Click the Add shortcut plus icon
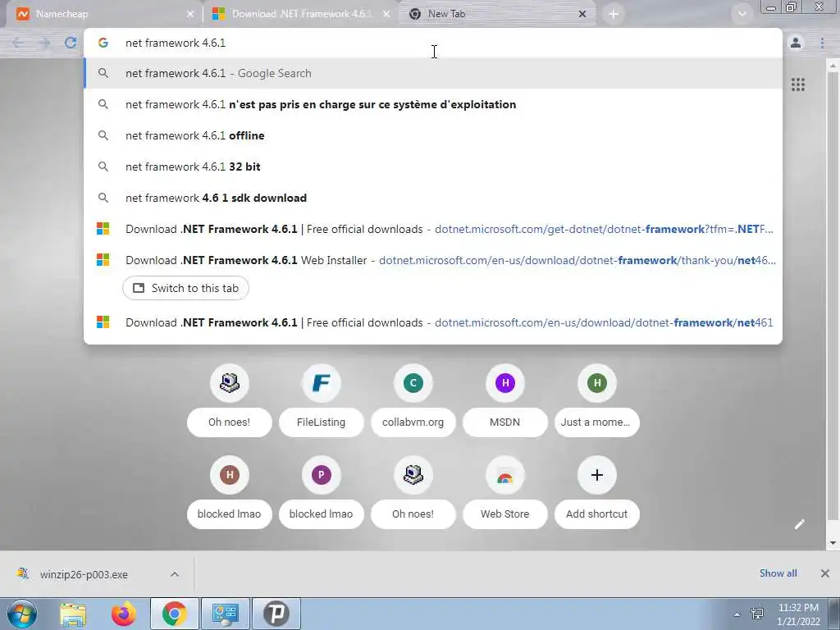 pyautogui.click(x=597, y=475)
